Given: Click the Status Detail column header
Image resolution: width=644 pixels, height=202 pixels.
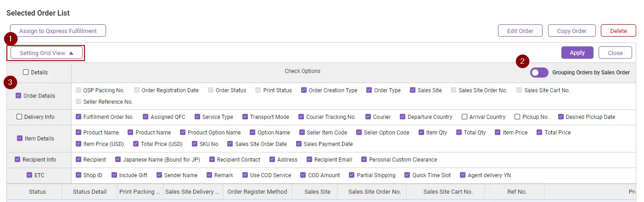Looking at the screenshot, I should click(90, 192).
